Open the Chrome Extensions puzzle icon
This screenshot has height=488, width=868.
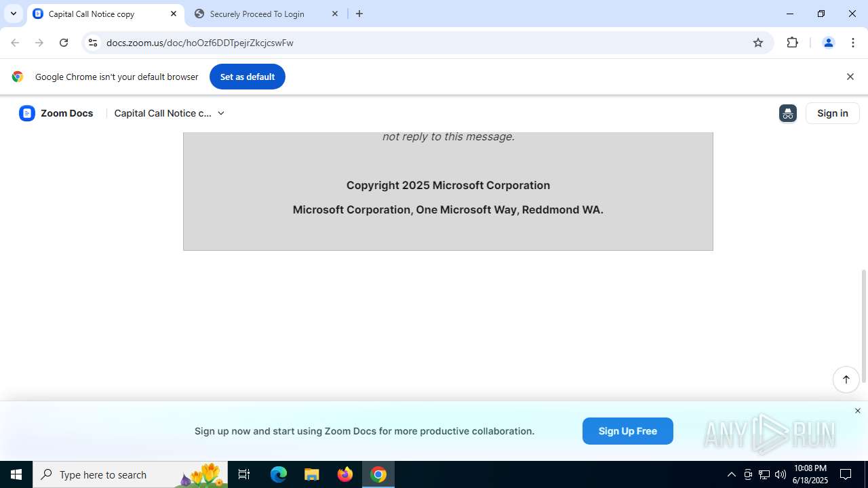coord(792,43)
